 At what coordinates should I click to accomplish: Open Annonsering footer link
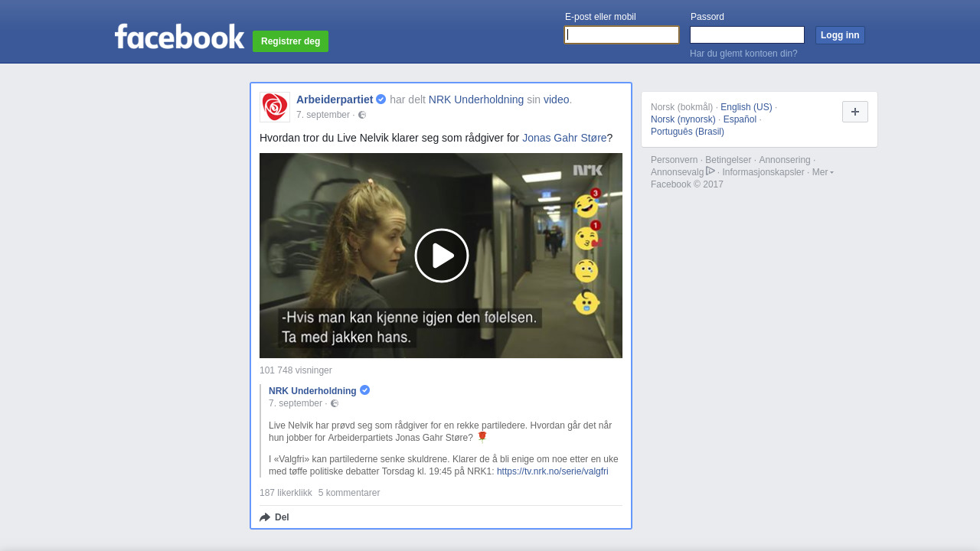tap(785, 160)
